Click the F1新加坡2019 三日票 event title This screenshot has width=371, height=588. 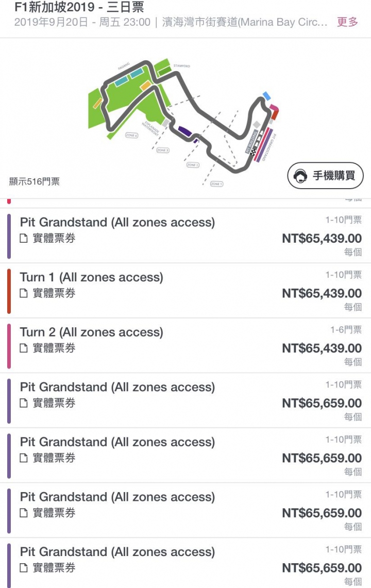click(x=79, y=7)
